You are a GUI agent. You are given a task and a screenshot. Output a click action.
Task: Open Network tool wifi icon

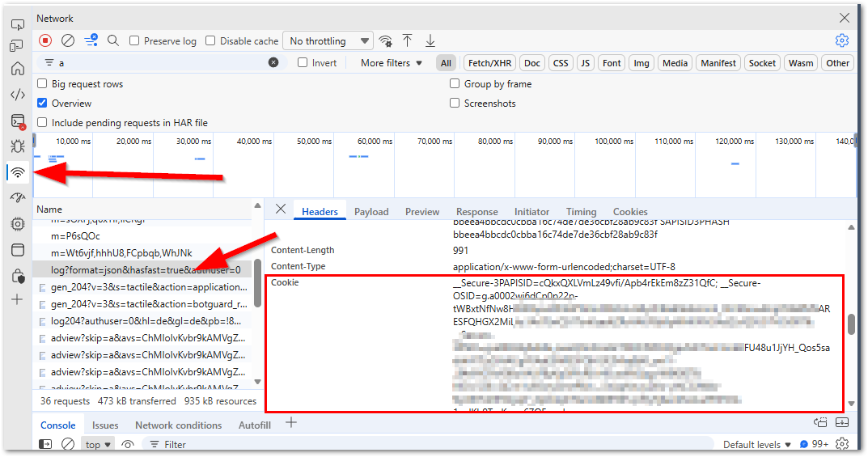coord(19,172)
